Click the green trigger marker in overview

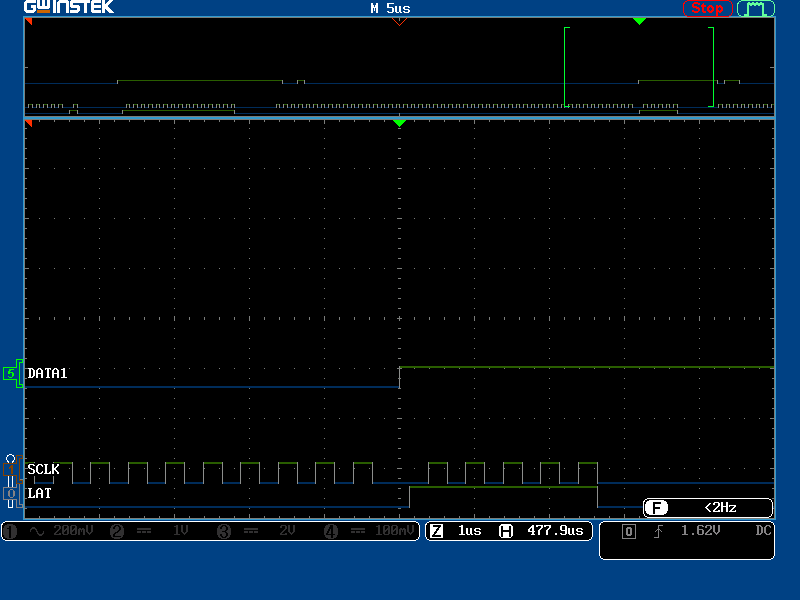click(x=639, y=21)
